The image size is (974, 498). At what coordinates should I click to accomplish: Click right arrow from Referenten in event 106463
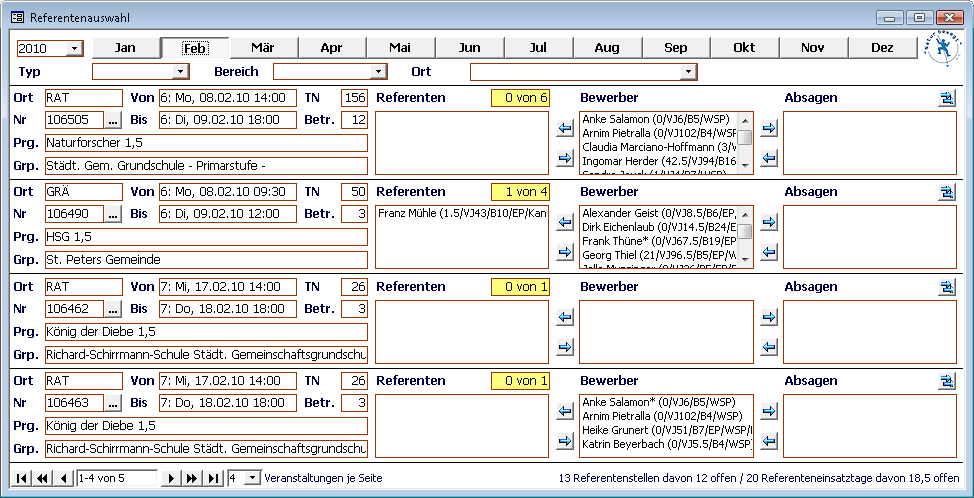coord(565,441)
